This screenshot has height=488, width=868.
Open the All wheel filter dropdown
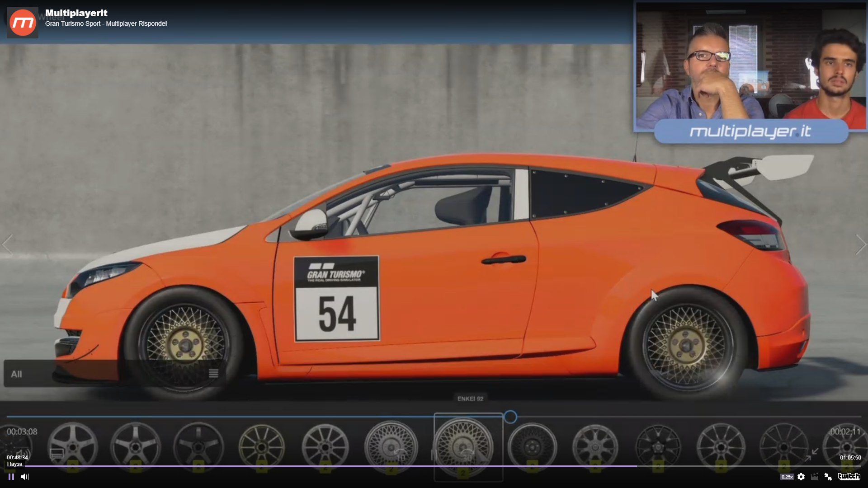click(114, 374)
